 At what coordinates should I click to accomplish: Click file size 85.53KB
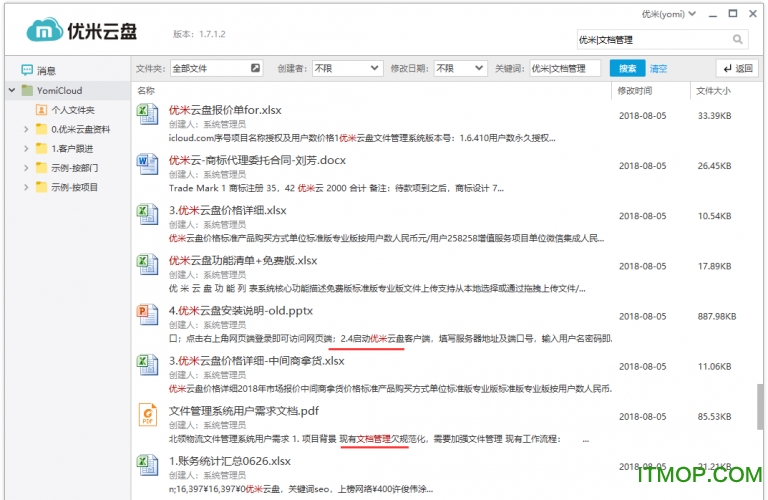point(714,416)
